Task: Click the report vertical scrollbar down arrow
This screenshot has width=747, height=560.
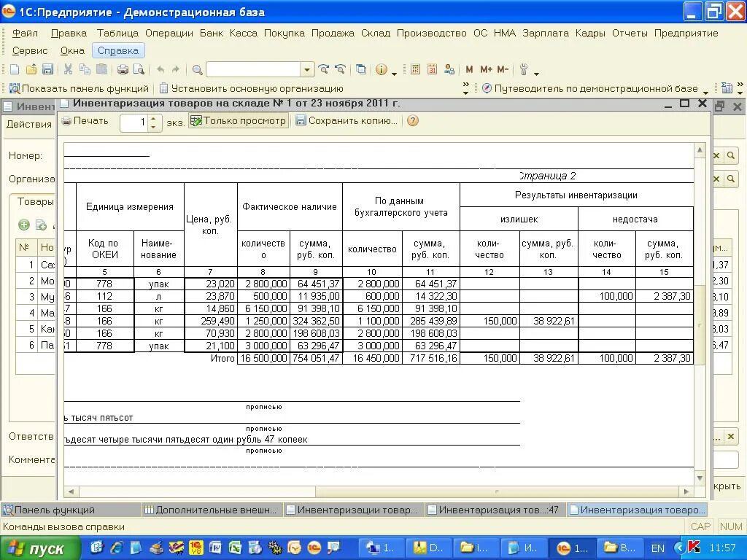Action: tap(700, 478)
